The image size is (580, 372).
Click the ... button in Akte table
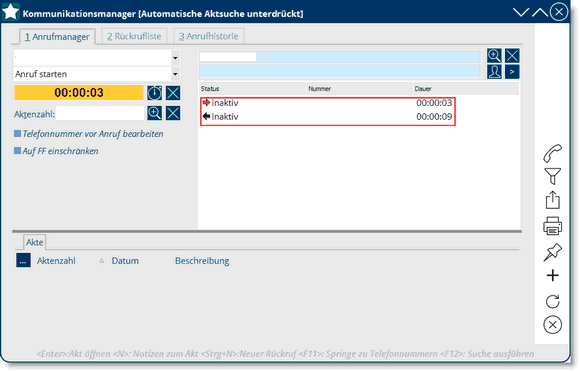23,261
